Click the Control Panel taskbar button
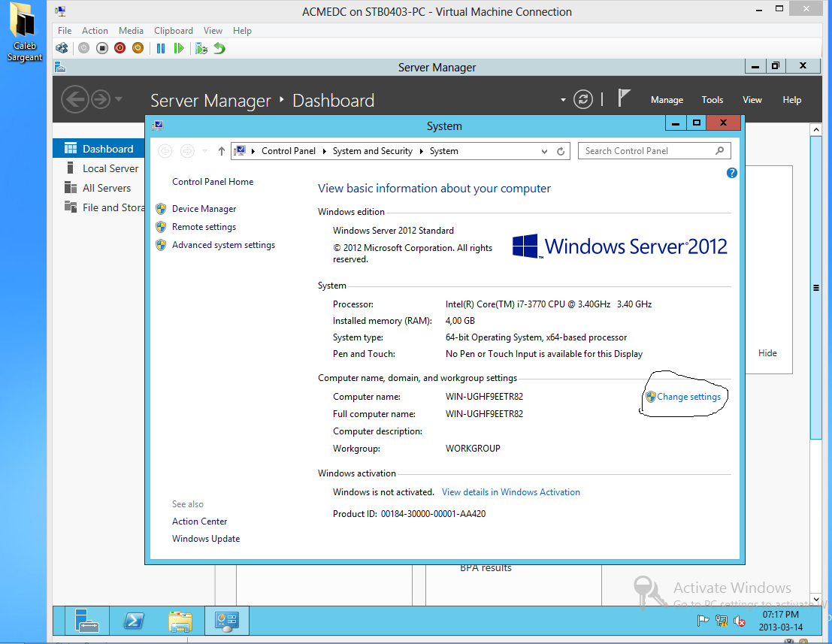The width and height of the screenshot is (832, 644). (x=227, y=621)
